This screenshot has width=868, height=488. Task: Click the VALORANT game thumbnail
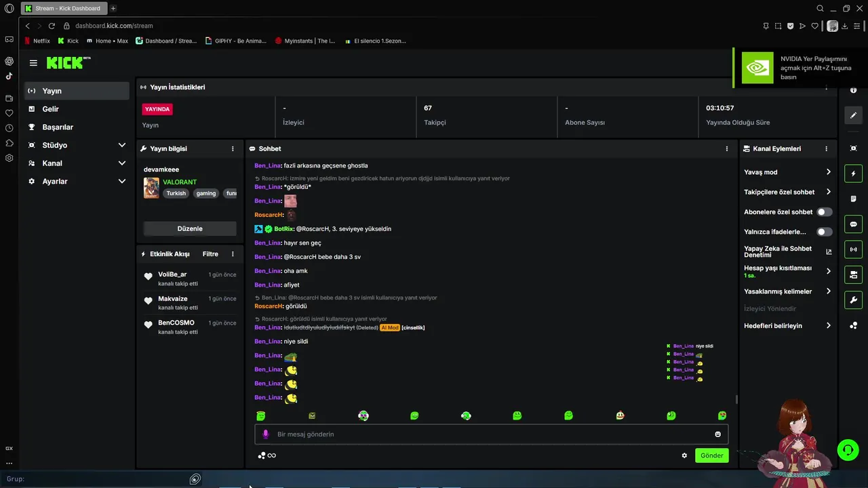pos(151,188)
